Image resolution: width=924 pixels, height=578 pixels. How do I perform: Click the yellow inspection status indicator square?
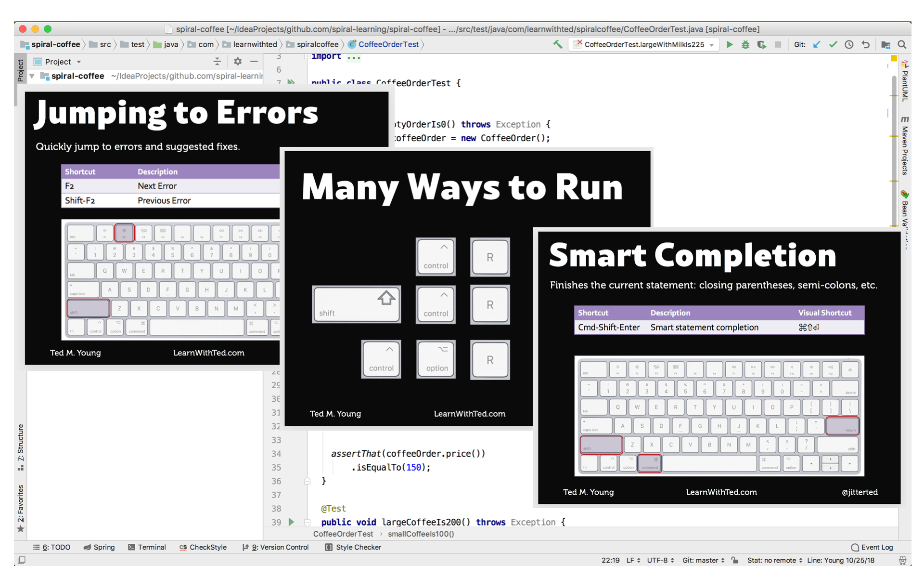894,58
